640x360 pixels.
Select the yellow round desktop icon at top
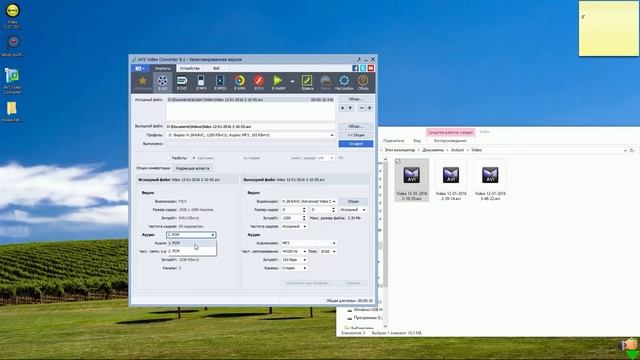pyautogui.click(x=12, y=16)
